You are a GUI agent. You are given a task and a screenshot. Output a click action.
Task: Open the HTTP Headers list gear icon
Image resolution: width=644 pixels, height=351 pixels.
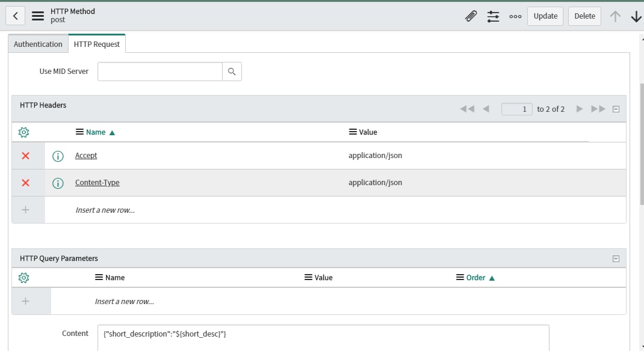coord(25,132)
